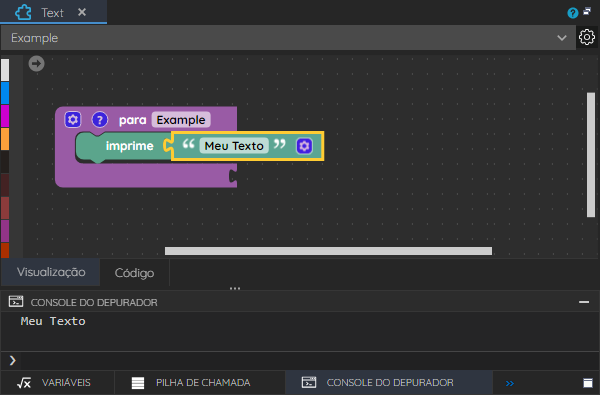The width and height of the screenshot is (600, 395).
Task: Click the gear icon on Meu Texto block
Action: [304, 146]
